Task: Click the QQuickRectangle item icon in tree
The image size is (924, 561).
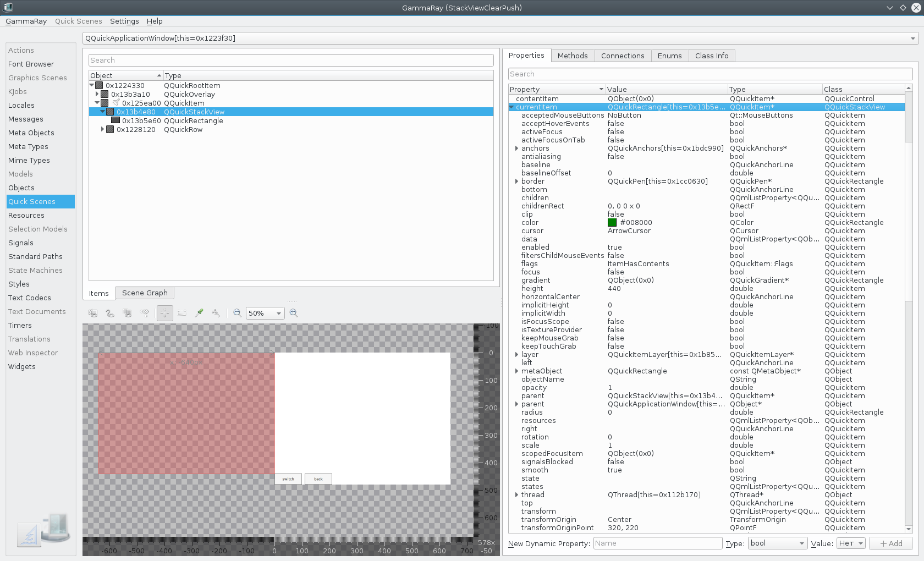Action: pyautogui.click(x=116, y=121)
